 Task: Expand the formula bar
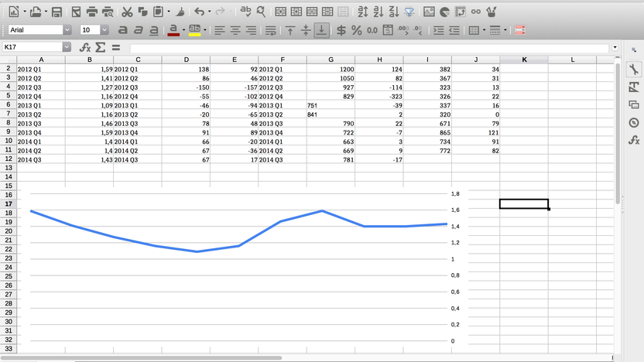tap(615, 47)
